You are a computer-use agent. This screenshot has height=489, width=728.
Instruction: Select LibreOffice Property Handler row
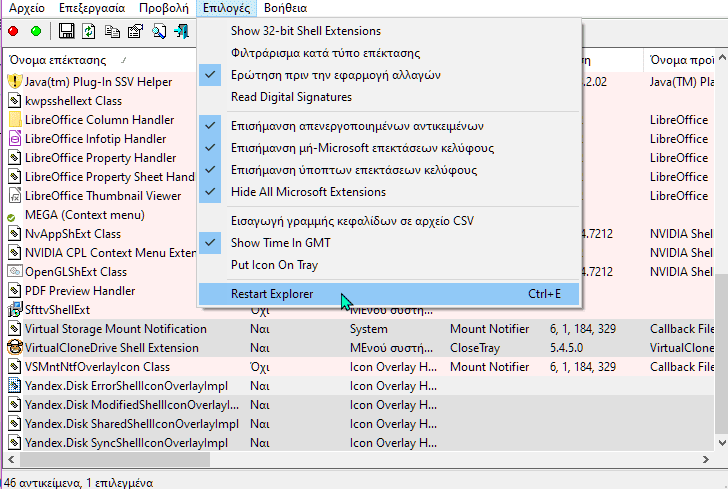coord(100,158)
